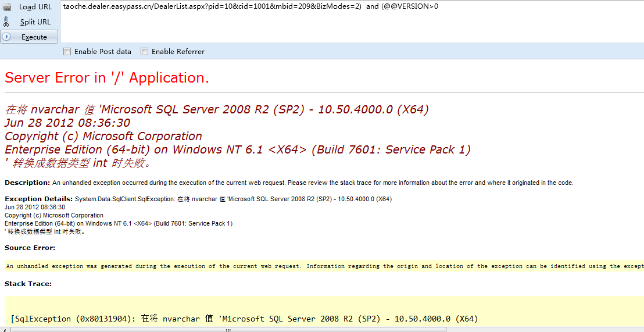
Task: Click the Split URL scissors icon
Action: (6, 22)
